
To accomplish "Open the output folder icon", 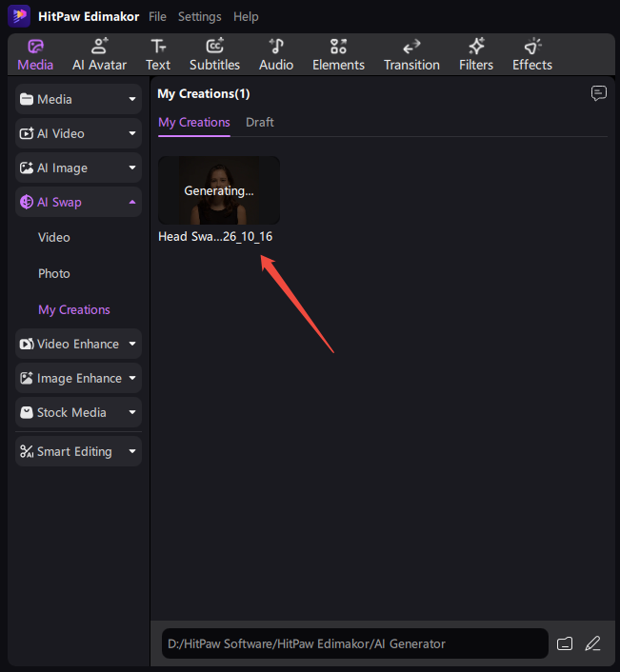I will (x=565, y=643).
